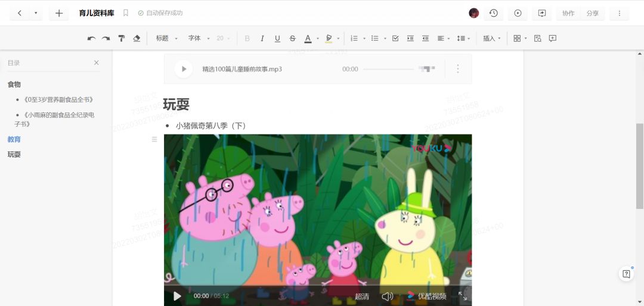The image size is (644, 306).
Task: Clear formatting with the eraser icon
Action: pos(137,38)
